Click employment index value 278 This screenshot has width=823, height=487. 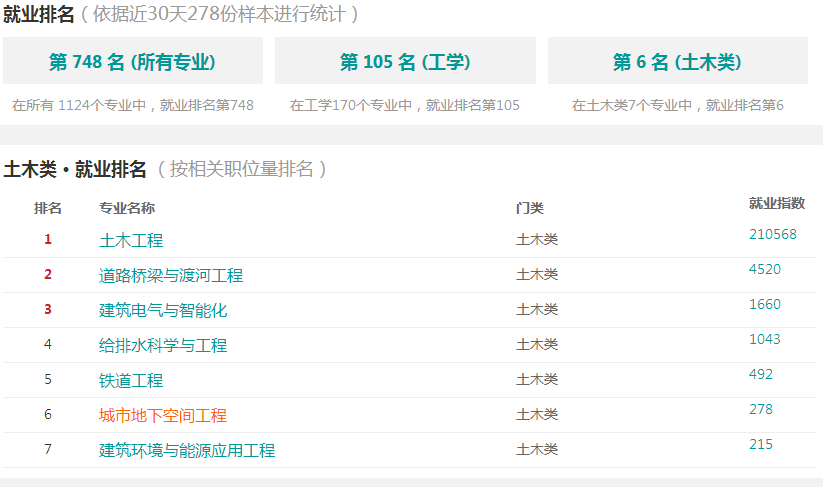761,409
